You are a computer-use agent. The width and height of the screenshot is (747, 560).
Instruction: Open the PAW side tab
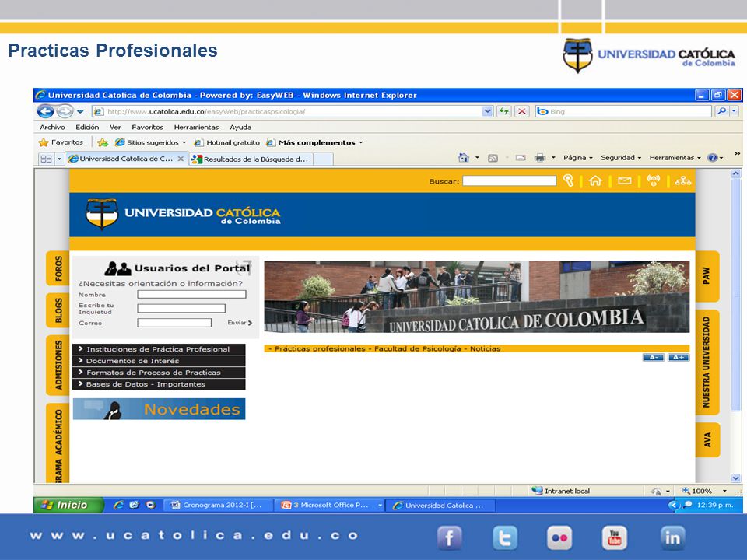(707, 276)
